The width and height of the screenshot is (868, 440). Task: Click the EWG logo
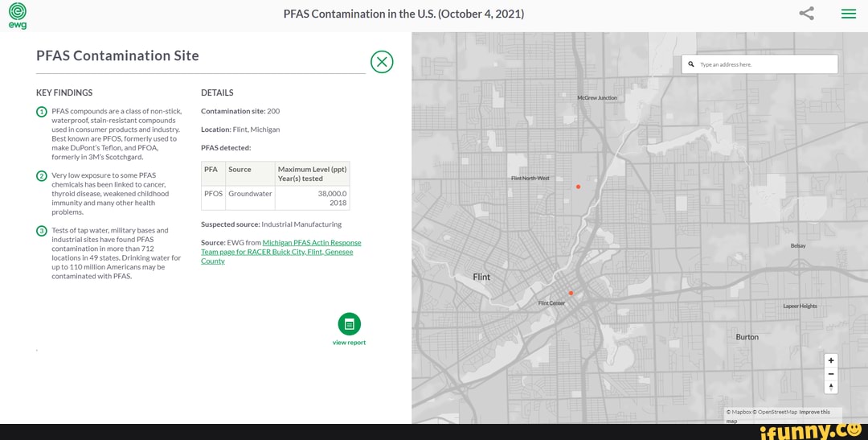[17, 15]
